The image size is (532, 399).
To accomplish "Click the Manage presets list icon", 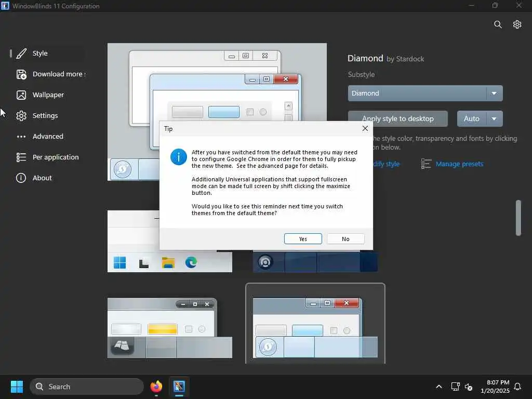I will [x=426, y=164].
